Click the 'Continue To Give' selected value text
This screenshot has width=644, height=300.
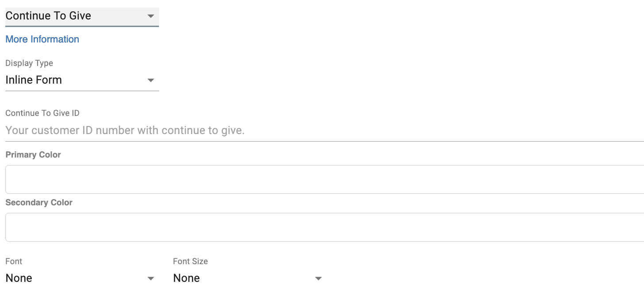click(x=48, y=16)
